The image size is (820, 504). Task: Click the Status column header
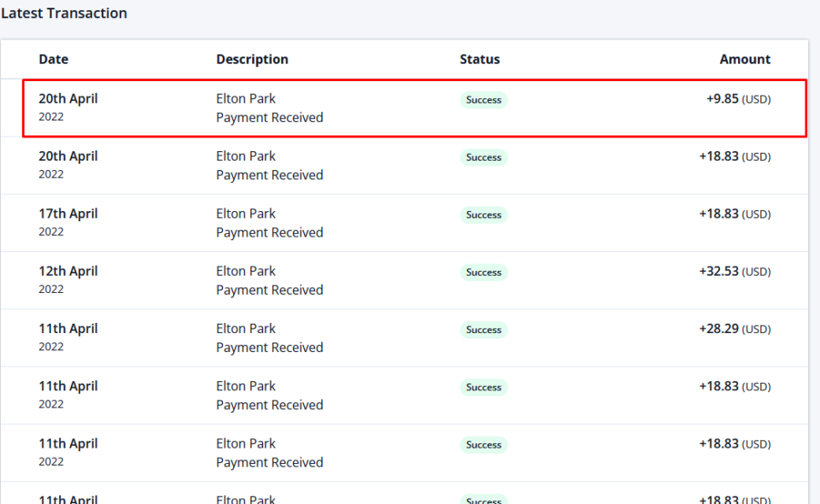coord(479,59)
